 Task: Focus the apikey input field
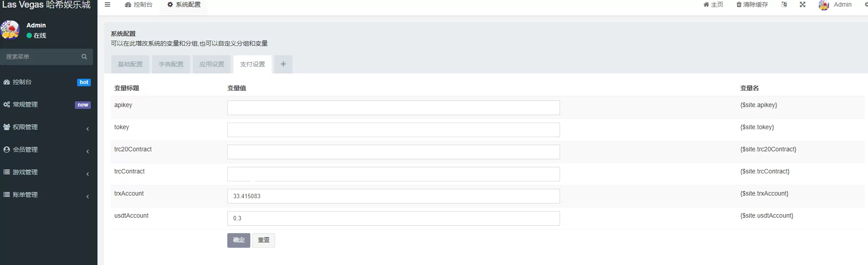tap(393, 108)
